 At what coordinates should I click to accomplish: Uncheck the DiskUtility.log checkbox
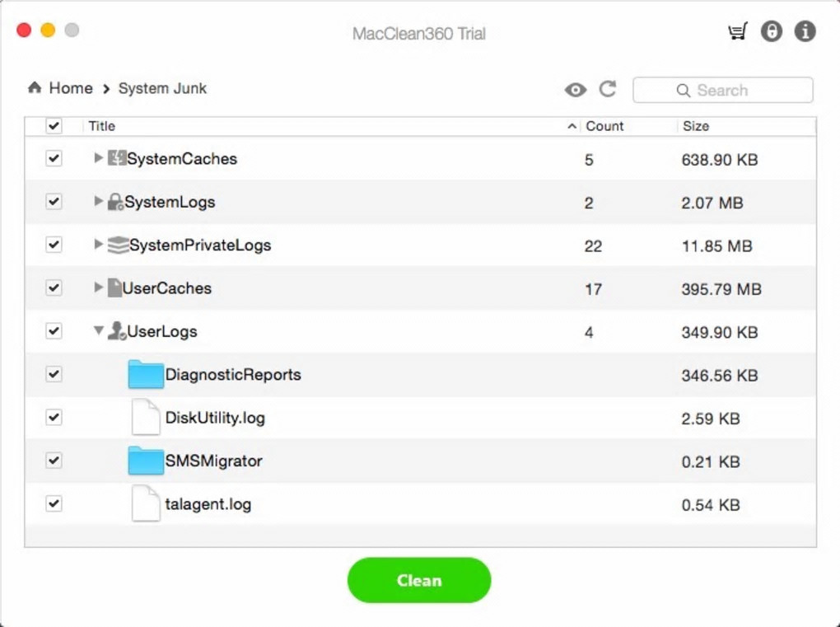54,417
